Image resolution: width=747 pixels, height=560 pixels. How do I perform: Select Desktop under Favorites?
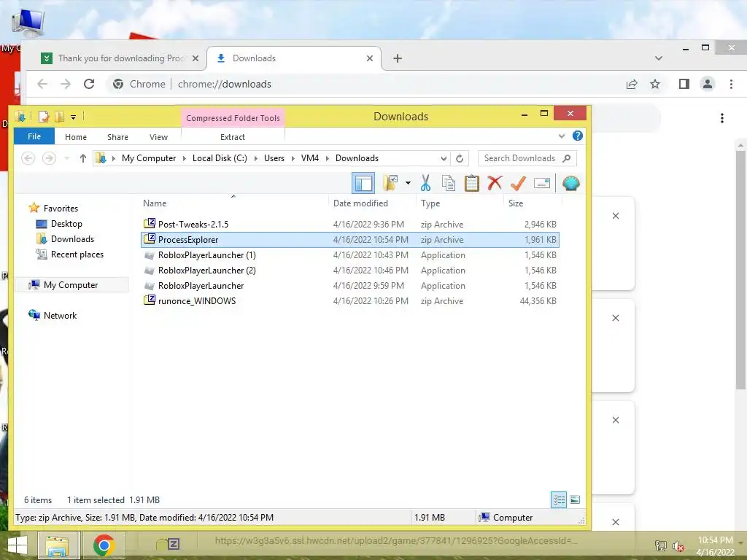click(x=66, y=224)
